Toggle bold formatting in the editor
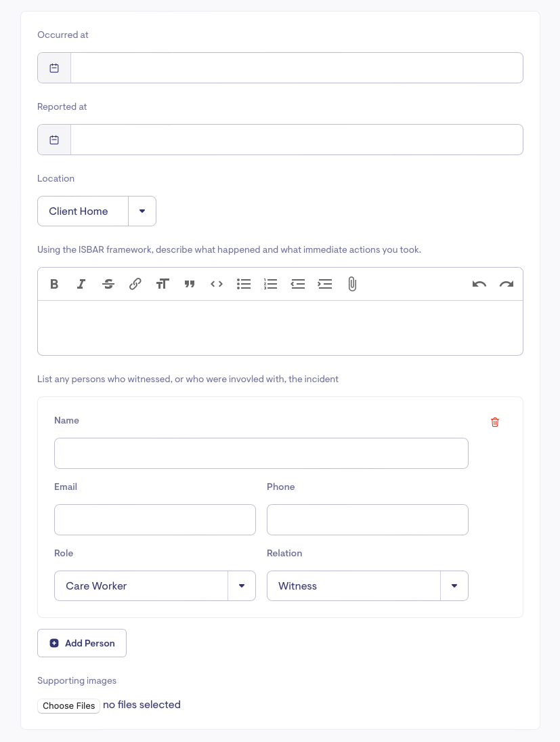This screenshot has height=742, width=560. (x=54, y=284)
